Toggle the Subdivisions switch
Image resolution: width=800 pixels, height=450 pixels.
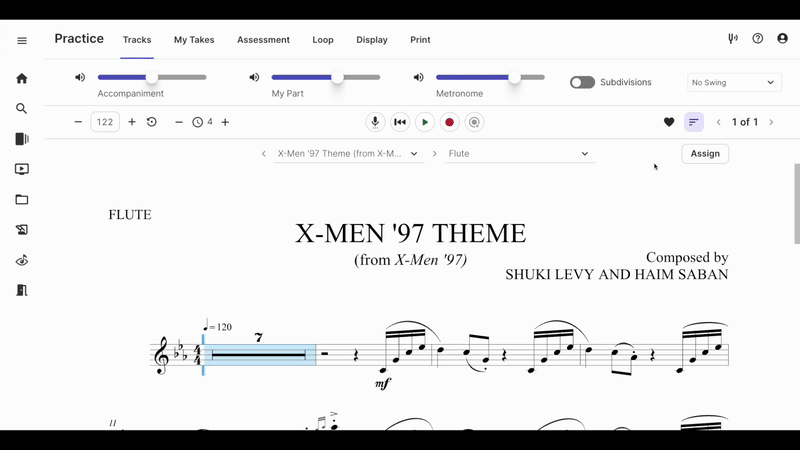pos(582,82)
